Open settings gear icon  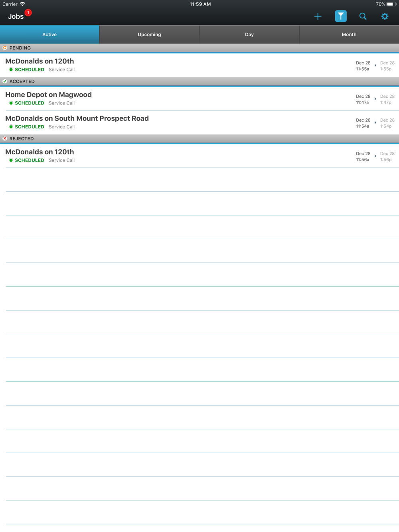point(385,16)
